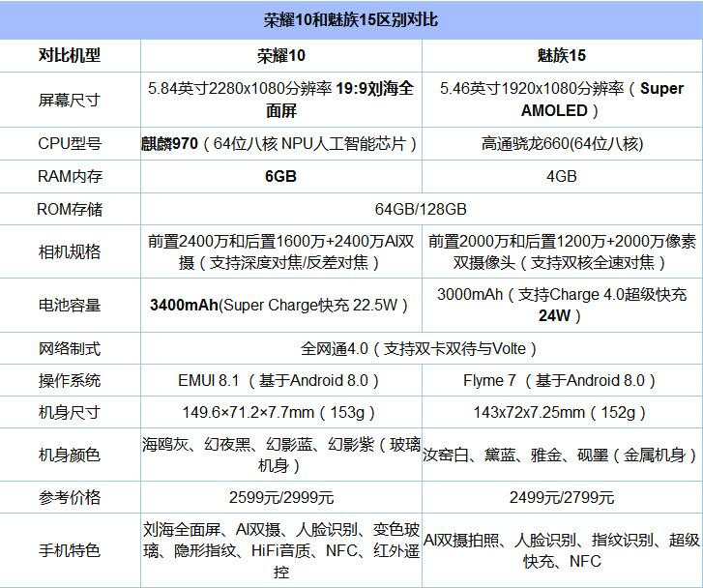Select the 屏幕尺寸 row label
This screenshot has width=703, height=588.
pyautogui.click(x=70, y=100)
